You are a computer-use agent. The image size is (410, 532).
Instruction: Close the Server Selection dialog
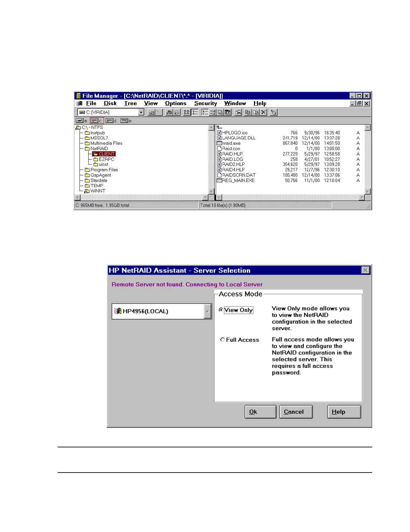click(x=365, y=270)
